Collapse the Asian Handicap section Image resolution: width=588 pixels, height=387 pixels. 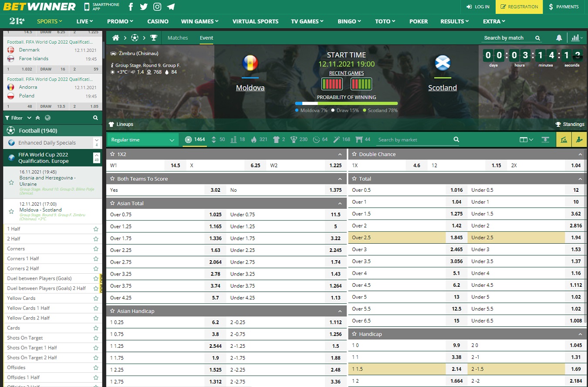click(340, 311)
